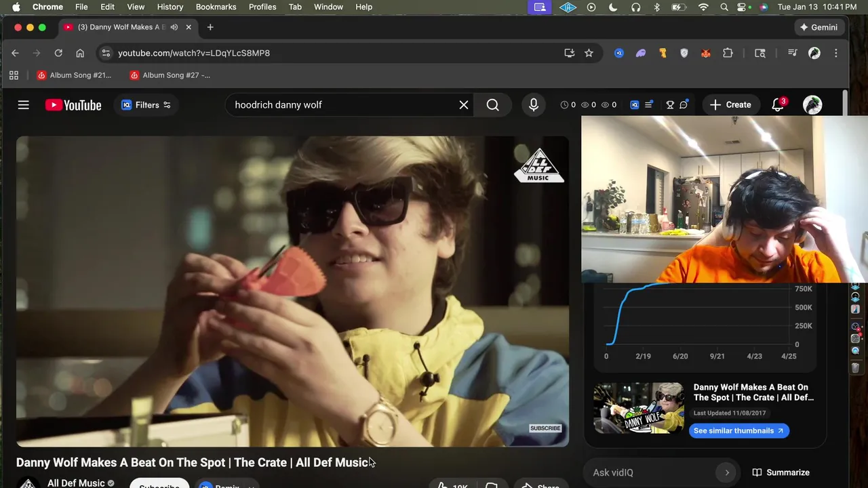
Task: Open the YouTube notifications bell
Action: [778, 105]
